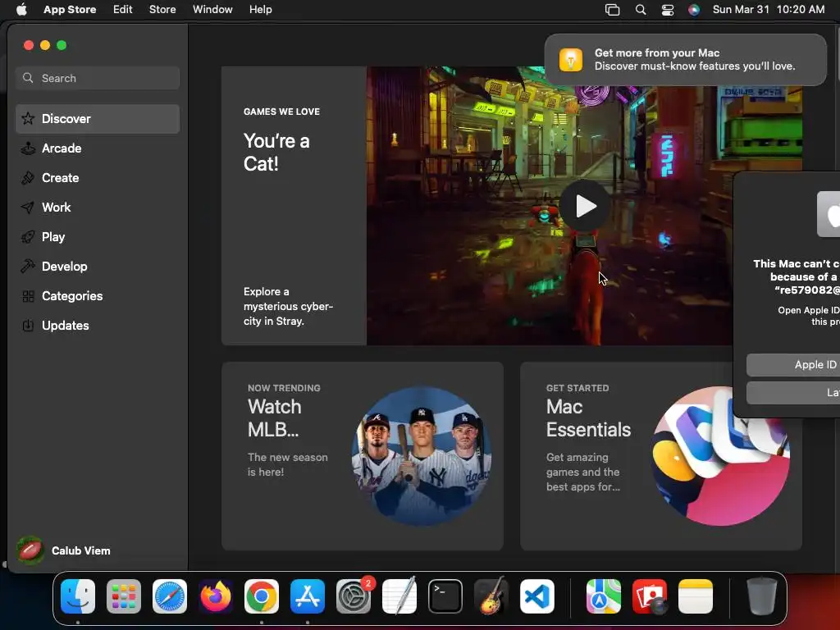The height and width of the screenshot is (630, 840).
Task: Open Trash from the Dock
Action: pyautogui.click(x=762, y=596)
